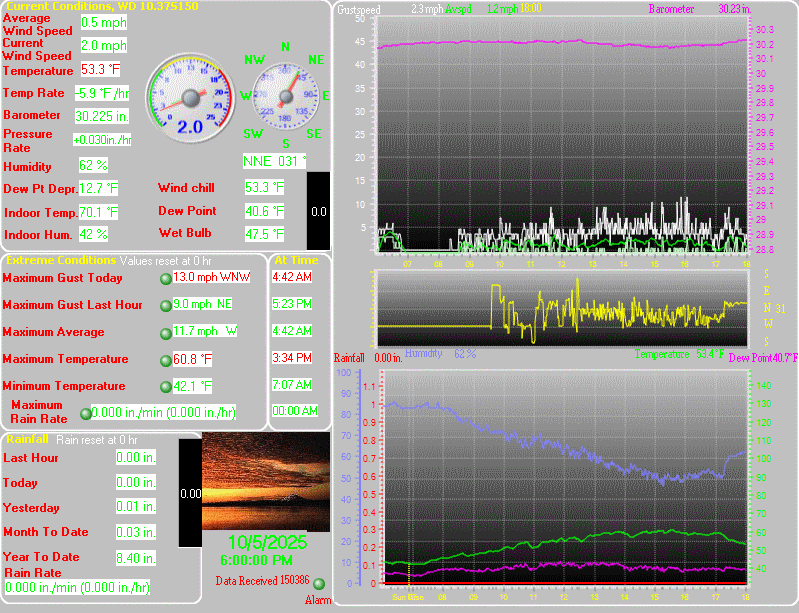Viewport: 799px width, 613px height.
Task: Click the Barometer reading 30.225 in.
Action: point(99,115)
